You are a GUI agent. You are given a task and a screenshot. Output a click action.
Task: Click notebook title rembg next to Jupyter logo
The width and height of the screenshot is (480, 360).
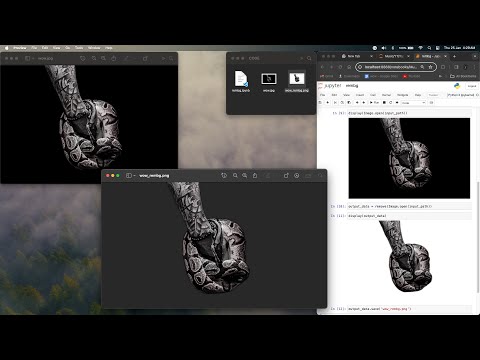click(x=352, y=86)
